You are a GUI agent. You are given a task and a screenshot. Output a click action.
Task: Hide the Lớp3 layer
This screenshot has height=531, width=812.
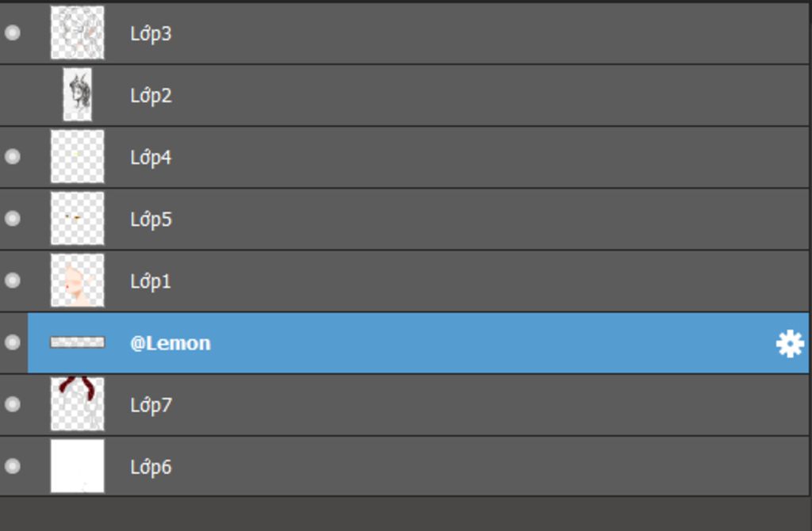point(13,33)
